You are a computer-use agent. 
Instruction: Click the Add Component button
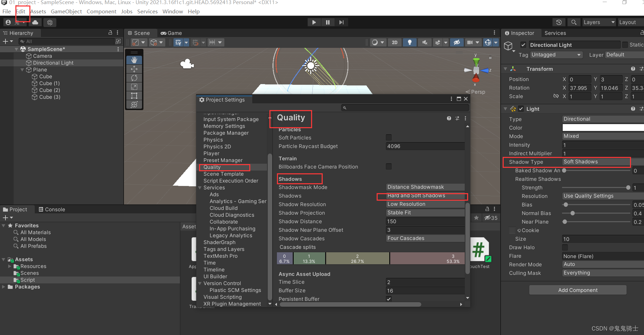coord(577,290)
